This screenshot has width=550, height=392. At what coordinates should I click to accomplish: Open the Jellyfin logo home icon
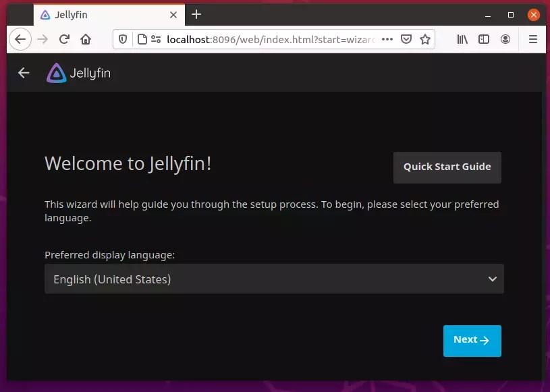coord(56,72)
